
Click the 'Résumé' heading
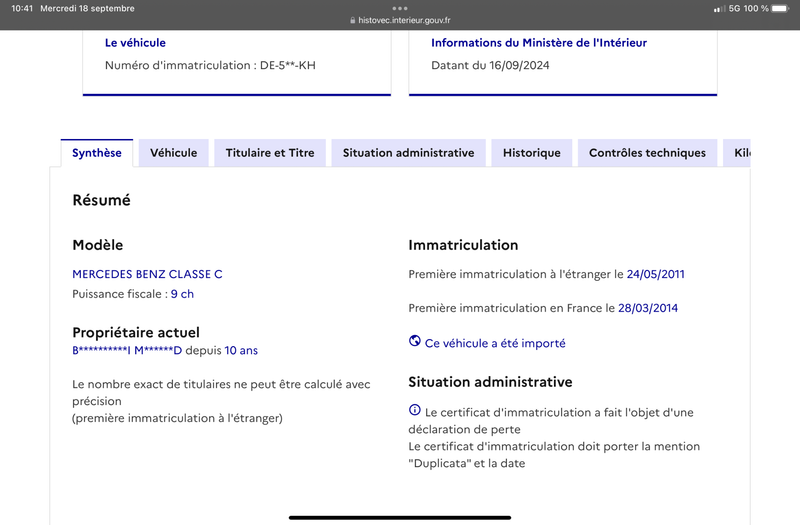coord(102,200)
